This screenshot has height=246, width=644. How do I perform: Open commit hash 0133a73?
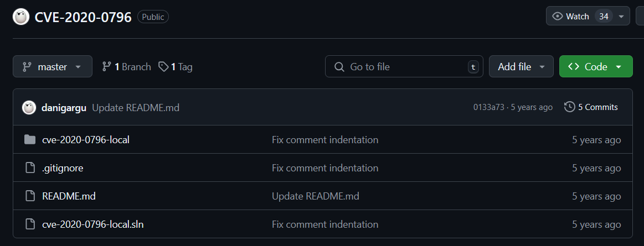point(488,107)
